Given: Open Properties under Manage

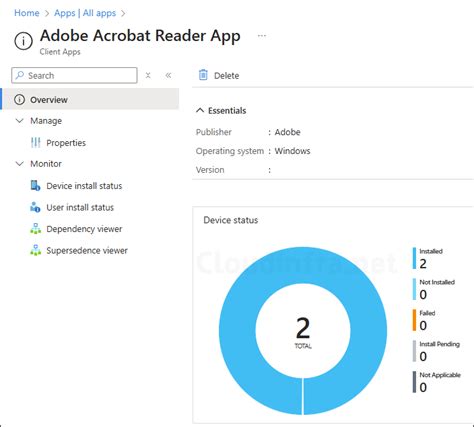Looking at the screenshot, I should [x=66, y=143].
